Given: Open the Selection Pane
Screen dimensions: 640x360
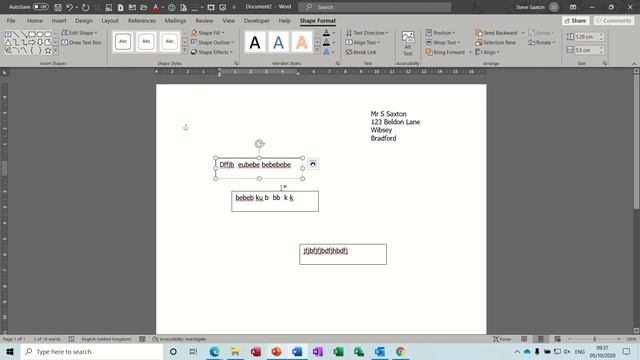Looking at the screenshot, I should tap(496, 42).
